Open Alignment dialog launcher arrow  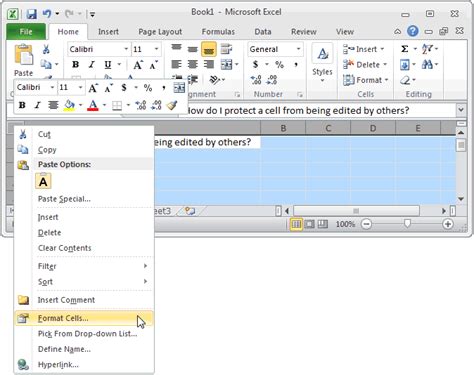pos(237,95)
